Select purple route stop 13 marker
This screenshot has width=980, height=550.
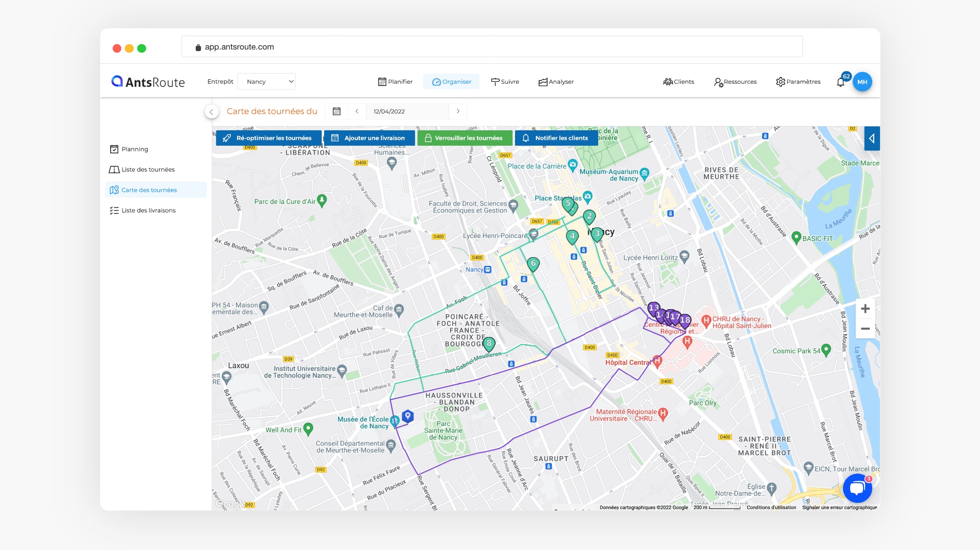point(653,309)
